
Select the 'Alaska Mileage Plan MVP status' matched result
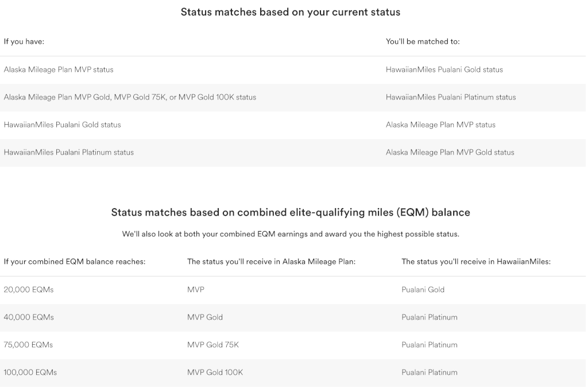[440, 125]
